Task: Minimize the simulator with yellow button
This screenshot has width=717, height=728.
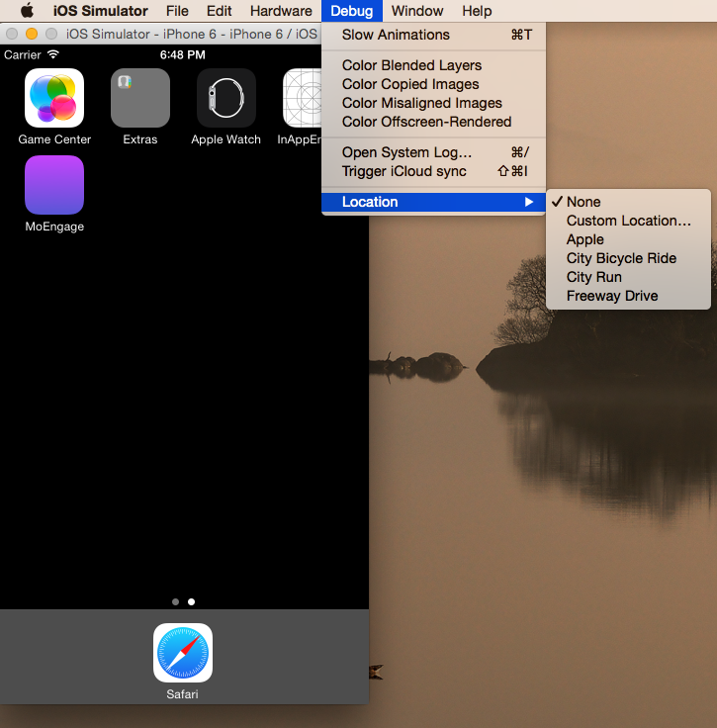Action: point(32,34)
